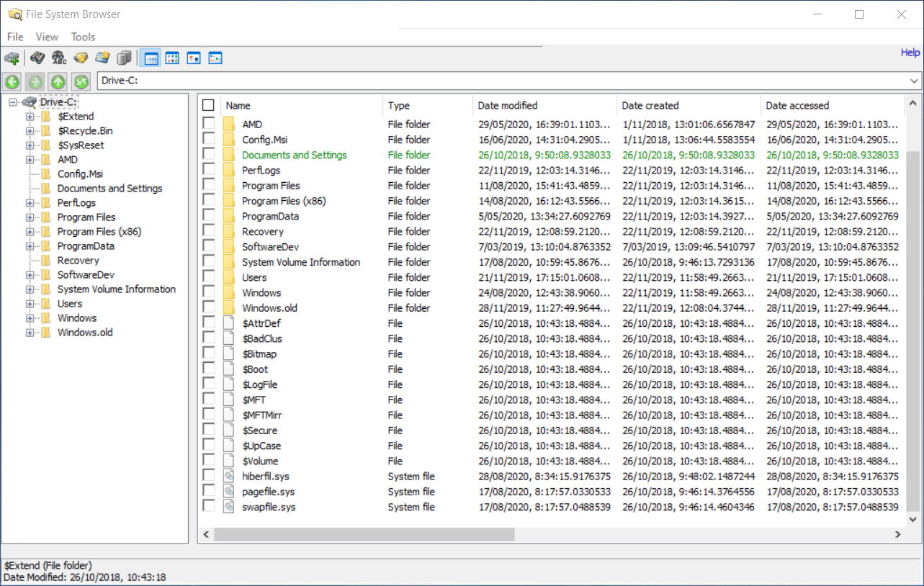Viewport: 924px width, 586px height.
Task: Check the box beside hiberfil.sys
Action: [x=209, y=476]
